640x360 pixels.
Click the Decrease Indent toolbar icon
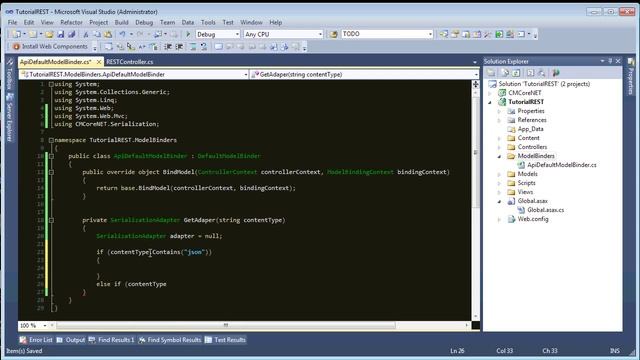[x=168, y=47]
